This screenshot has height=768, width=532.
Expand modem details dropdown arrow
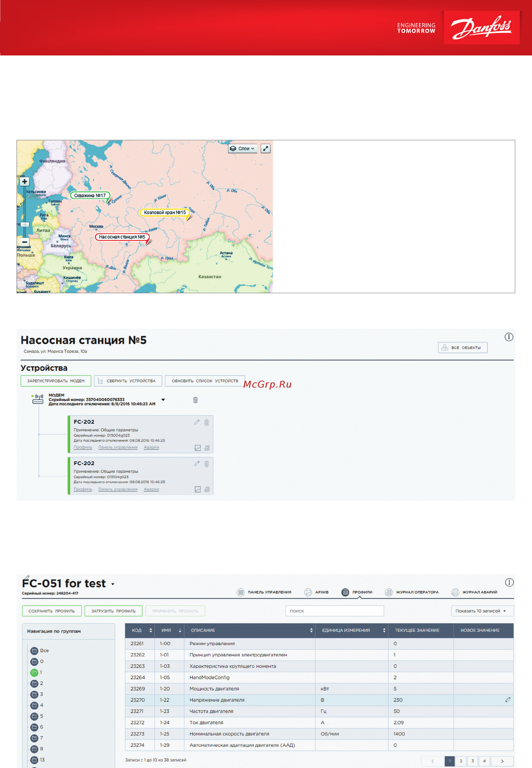coord(163,400)
